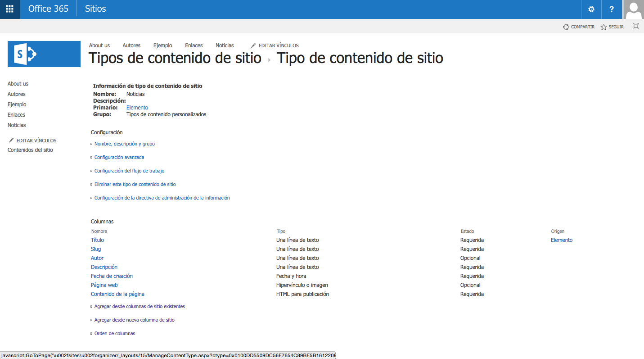This screenshot has height=359, width=644.
Task: Click EDITAR VÍNCULOS in the top navigation
Action: point(275,45)
